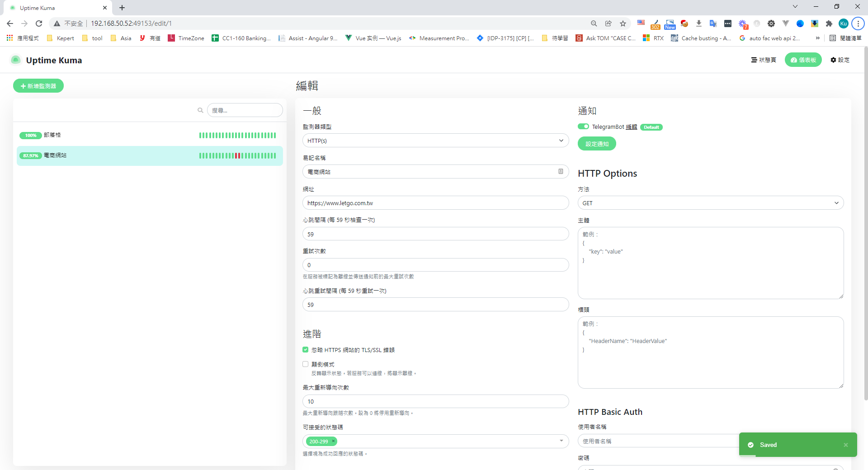868x470 pixels.
Task: Reload the page with the browser refresh icon
Action: (39, 23)
